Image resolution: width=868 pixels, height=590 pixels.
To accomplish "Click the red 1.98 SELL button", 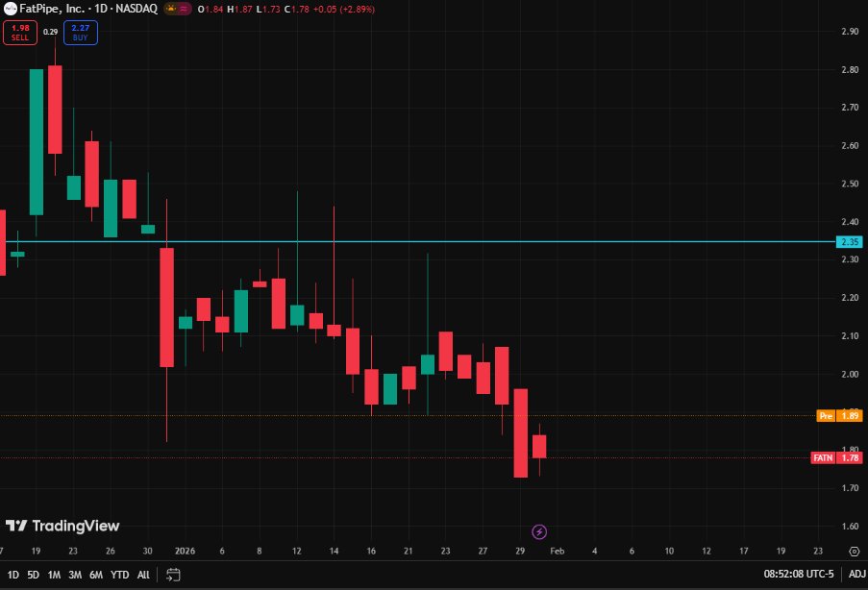I will 20,33.
